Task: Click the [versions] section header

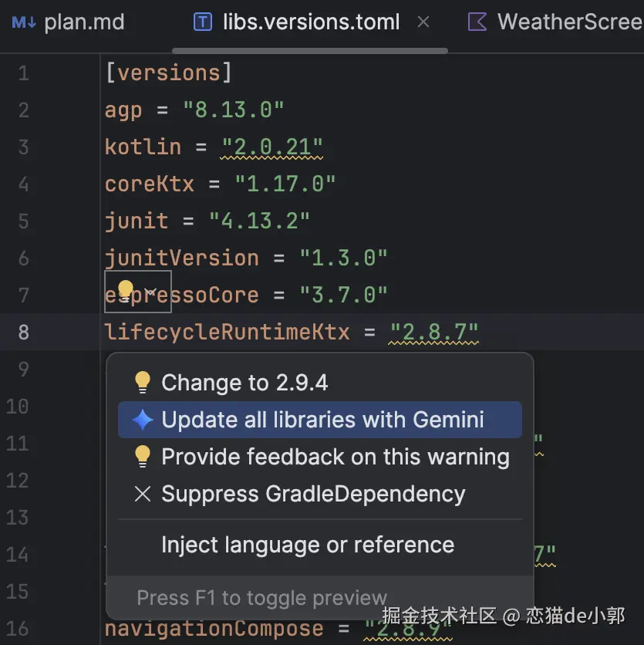Action: coord(168,73)
